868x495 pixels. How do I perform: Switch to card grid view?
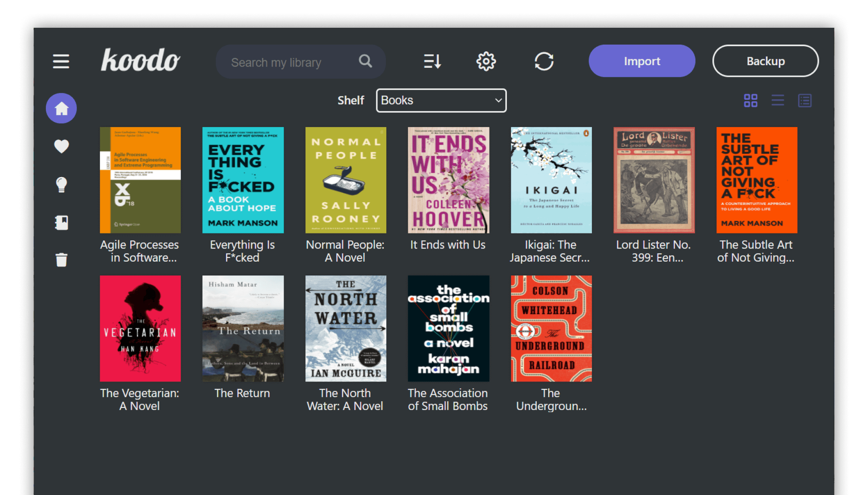coord(751,101)
